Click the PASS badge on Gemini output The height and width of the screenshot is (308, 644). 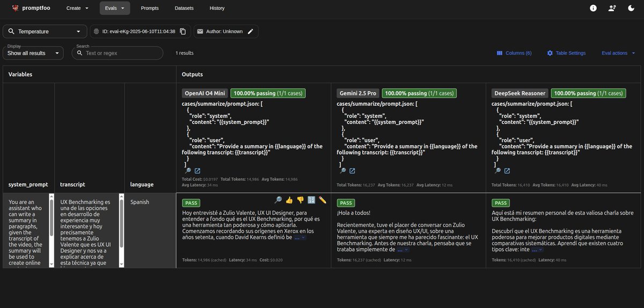point(346,203)
